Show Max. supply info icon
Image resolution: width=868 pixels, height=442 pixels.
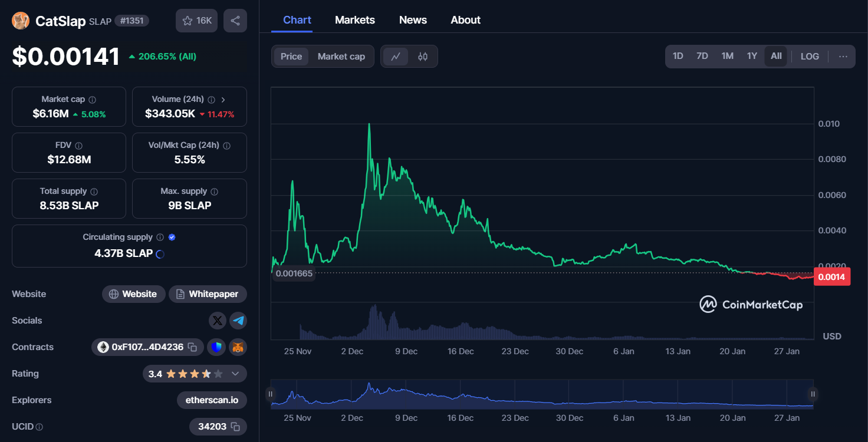click(215, 192)
